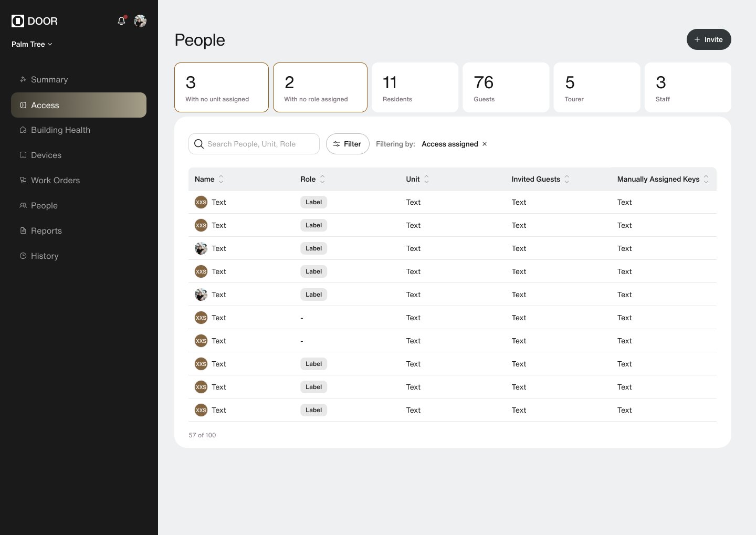Select the Guests count card

pyautogui.click(x=506, y=88)
